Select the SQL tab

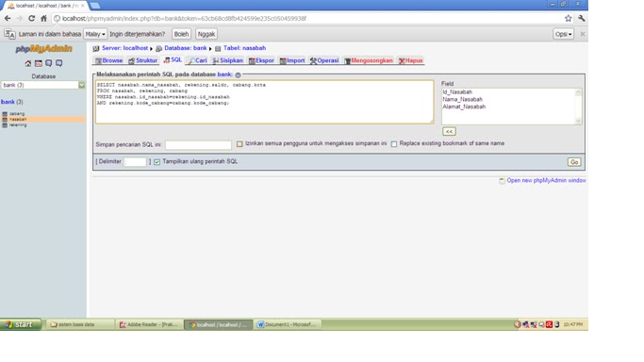click(173, 60)
